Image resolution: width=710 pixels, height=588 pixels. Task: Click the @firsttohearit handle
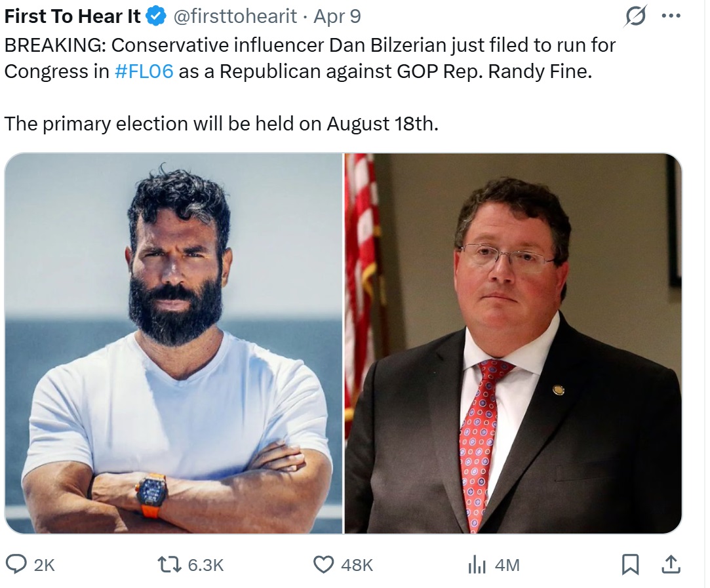click(x=235, y=17)
